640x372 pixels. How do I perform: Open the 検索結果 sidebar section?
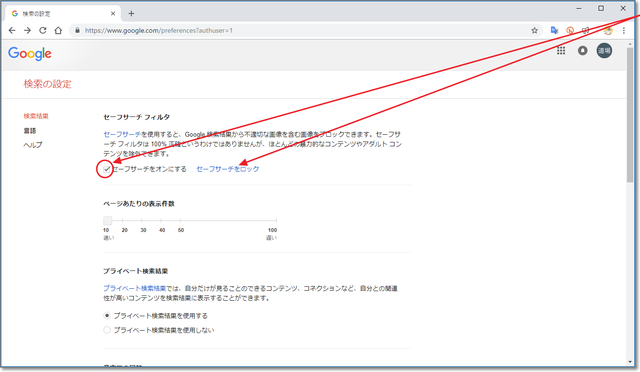pyautogui.click(x=36, y=116)
